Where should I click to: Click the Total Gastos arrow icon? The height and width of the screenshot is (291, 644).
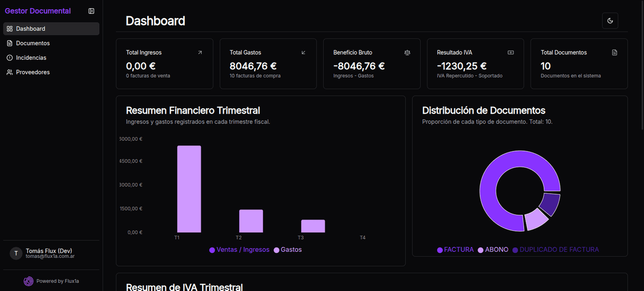(304, 53)
